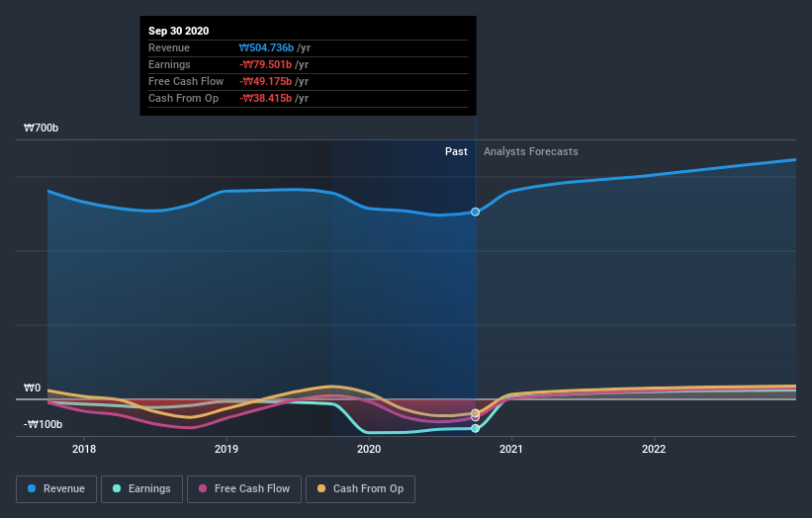Click the Analysts Forecasts label
The image size is (812, 518).
coord(531,151)
